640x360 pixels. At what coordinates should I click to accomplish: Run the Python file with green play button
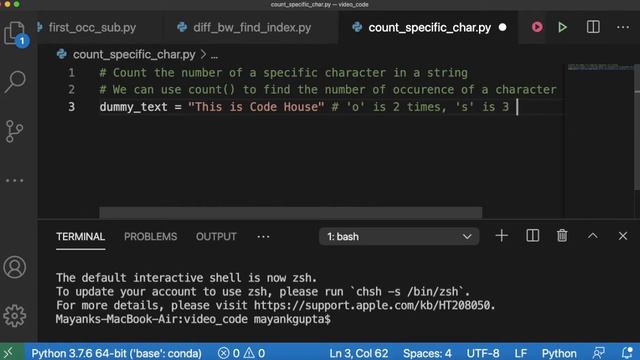(x=562, y=27)
